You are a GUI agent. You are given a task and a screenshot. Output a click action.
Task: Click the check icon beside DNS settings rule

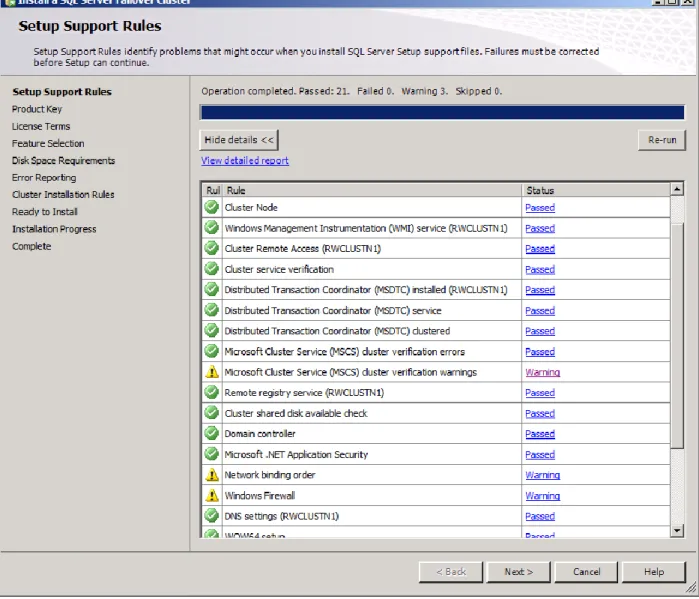(212, 516)
